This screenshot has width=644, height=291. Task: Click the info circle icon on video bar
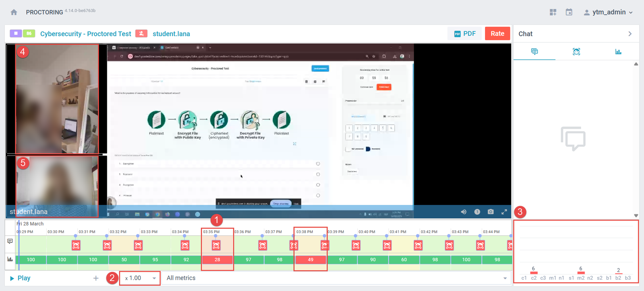click(x=477, y=212)
